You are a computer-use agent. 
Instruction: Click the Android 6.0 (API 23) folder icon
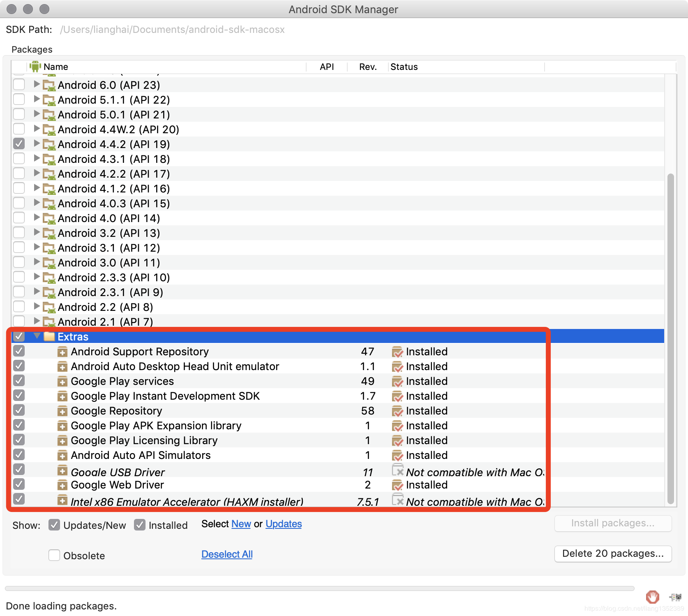(x=49, y=85)
